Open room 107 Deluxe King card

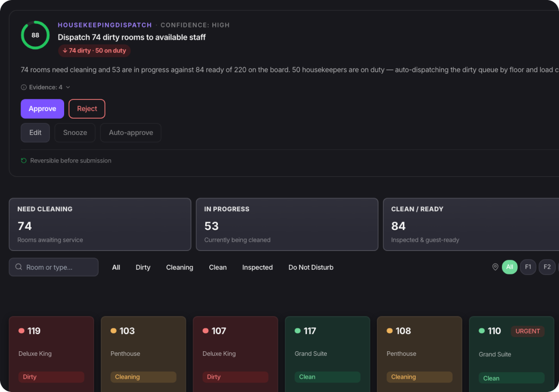[x=235, y=354]
